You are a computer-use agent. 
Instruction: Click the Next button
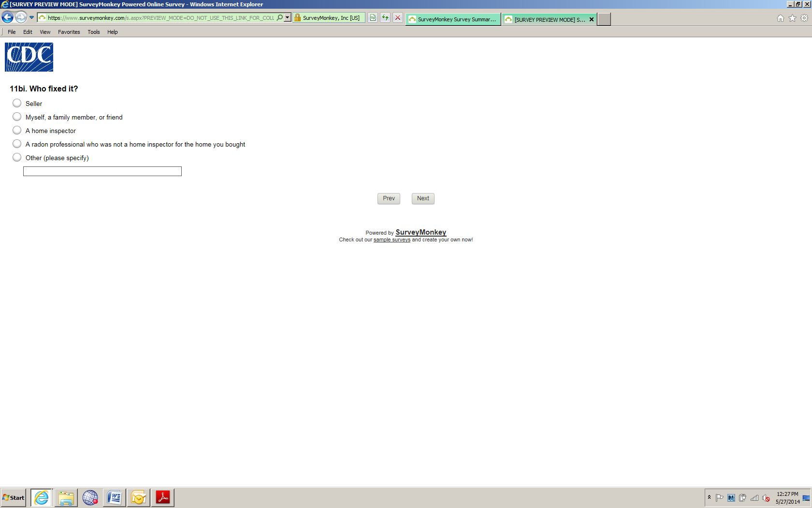[423, 198]
